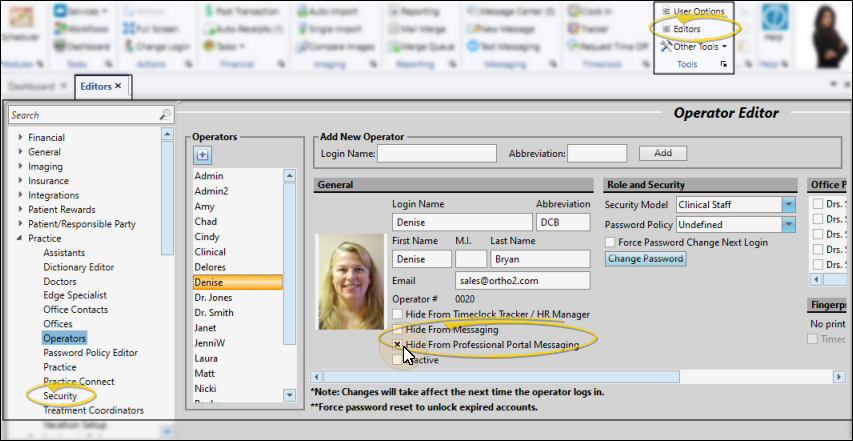The height and width of the screenshot is (441, 853).
Task: Enable Force Password Change Next Login
Action: [x=610, y=243]
